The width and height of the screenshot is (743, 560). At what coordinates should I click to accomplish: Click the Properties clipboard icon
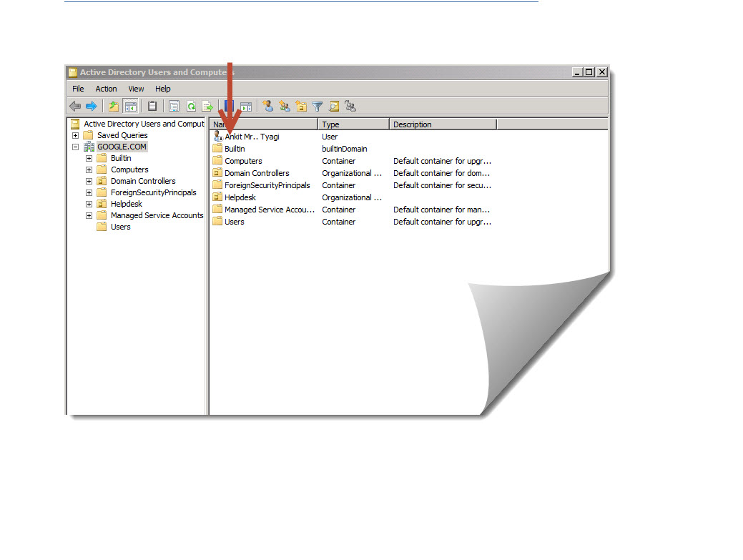[x=152, y=106]
